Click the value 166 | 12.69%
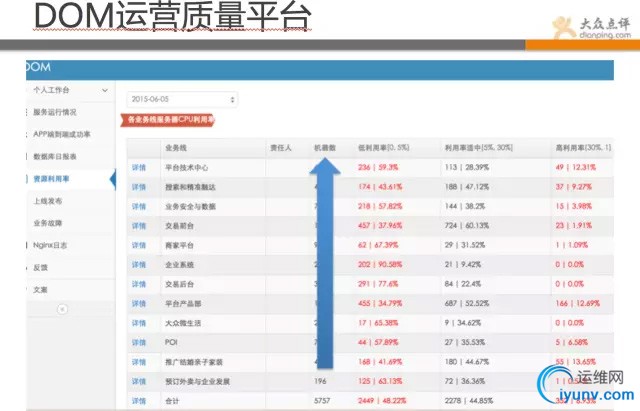This screenshot has height=411, width=640. pyautogui.click(x=578, y=304)
